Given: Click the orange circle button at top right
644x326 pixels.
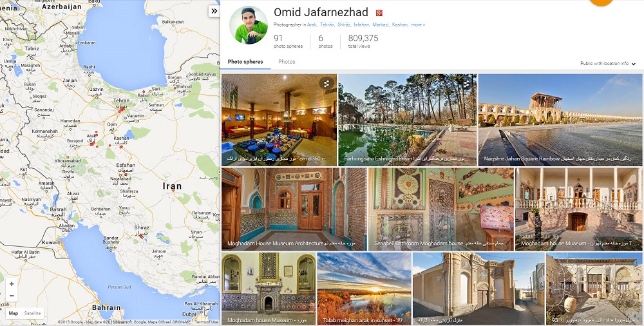Looking at the screenshot, I should pyautogui.click(x=601, y=2).
